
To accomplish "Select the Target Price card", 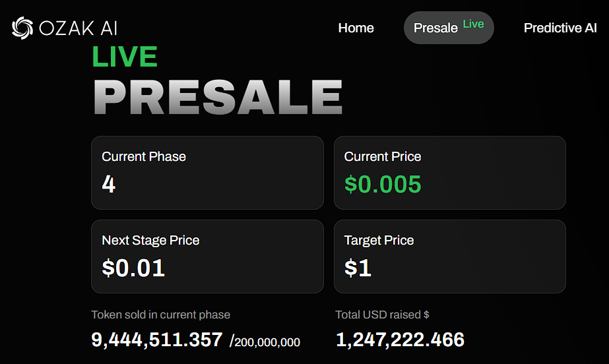I will pos(450,257).
